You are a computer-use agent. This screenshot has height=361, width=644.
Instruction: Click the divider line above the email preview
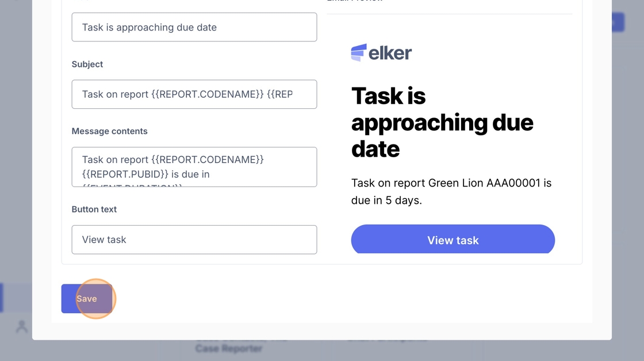tap(449, 14)
